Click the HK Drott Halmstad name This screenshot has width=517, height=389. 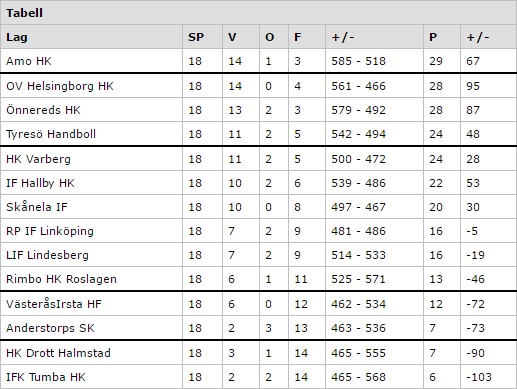click(58, 353)
